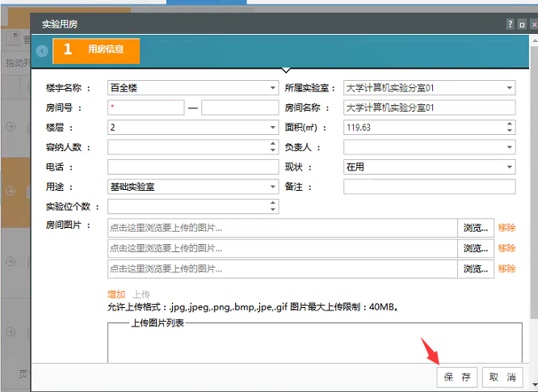The image size is (538, 392).
Task: Click the help question mark icon
Action: (510, 24)
